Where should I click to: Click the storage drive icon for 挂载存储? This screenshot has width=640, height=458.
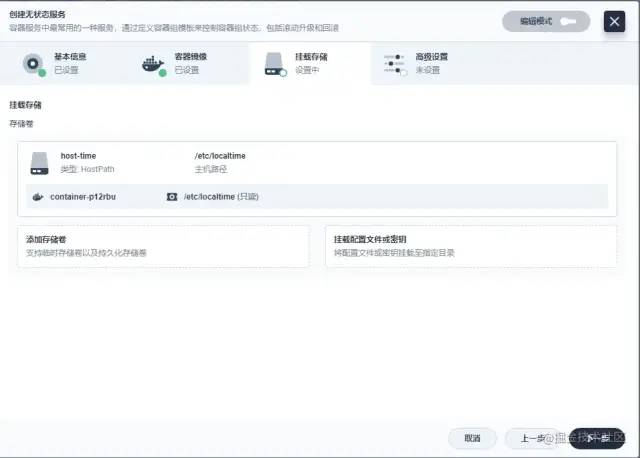click(275, 64)
